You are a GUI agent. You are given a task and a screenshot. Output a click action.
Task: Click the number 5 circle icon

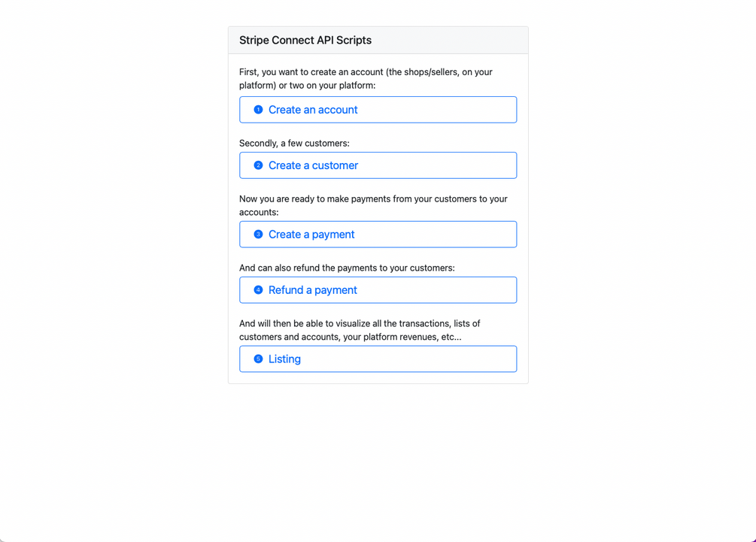(258, 359)
